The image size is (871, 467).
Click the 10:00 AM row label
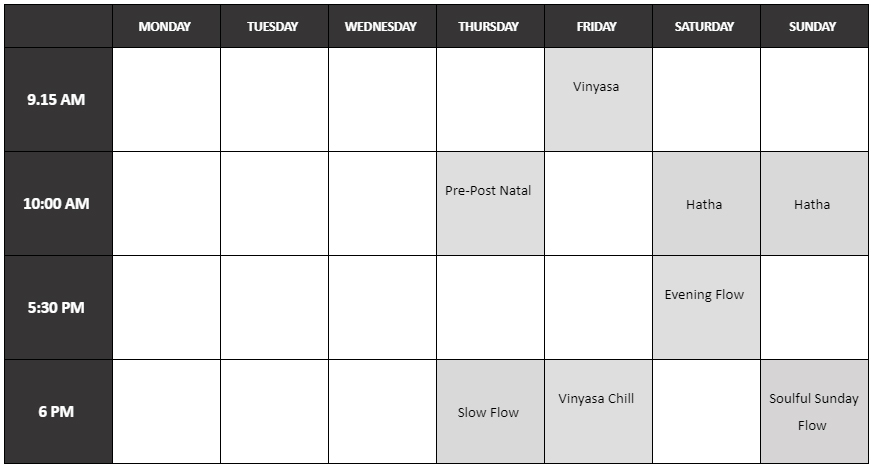(x=58, y=204)
